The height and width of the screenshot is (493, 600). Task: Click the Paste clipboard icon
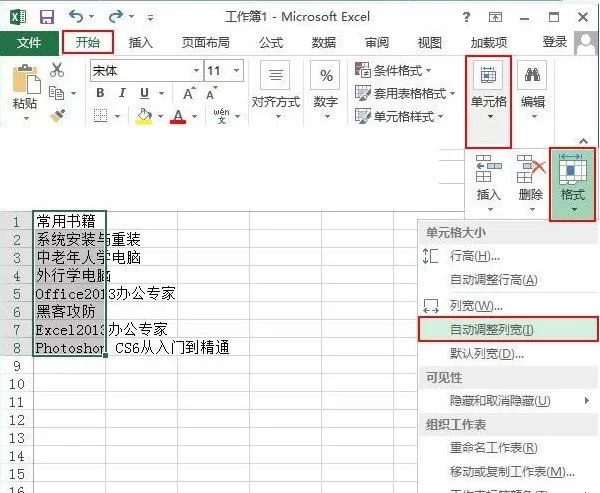coord(25,78)
